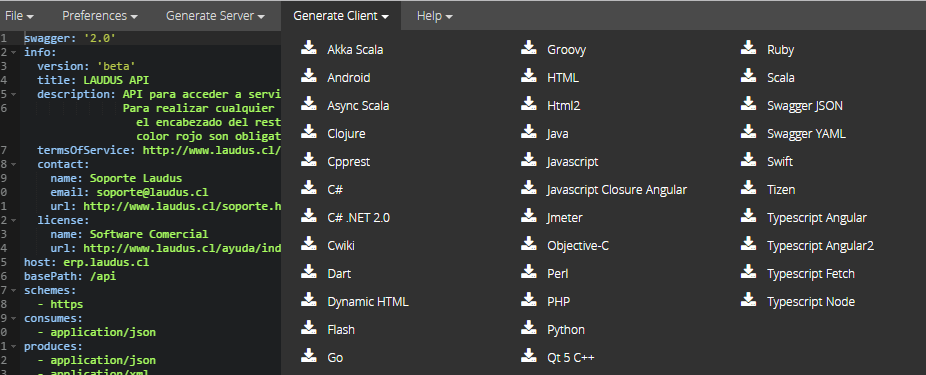
Task: Click the version 'beta' line
Action: (87, 67)
